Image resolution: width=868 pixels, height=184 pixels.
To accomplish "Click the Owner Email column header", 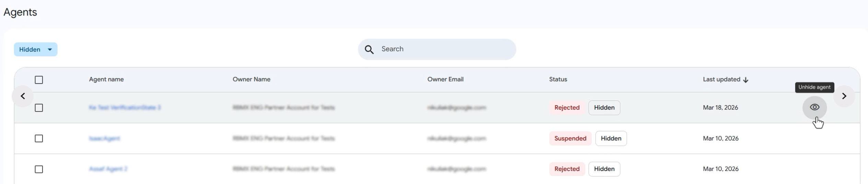I will 445,79.
